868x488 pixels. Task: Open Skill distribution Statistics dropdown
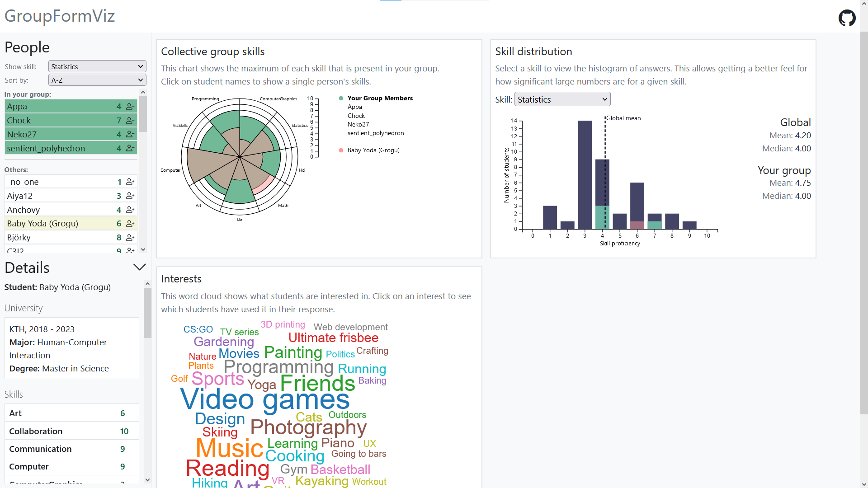pyautogui.click(x=562, y=99)
